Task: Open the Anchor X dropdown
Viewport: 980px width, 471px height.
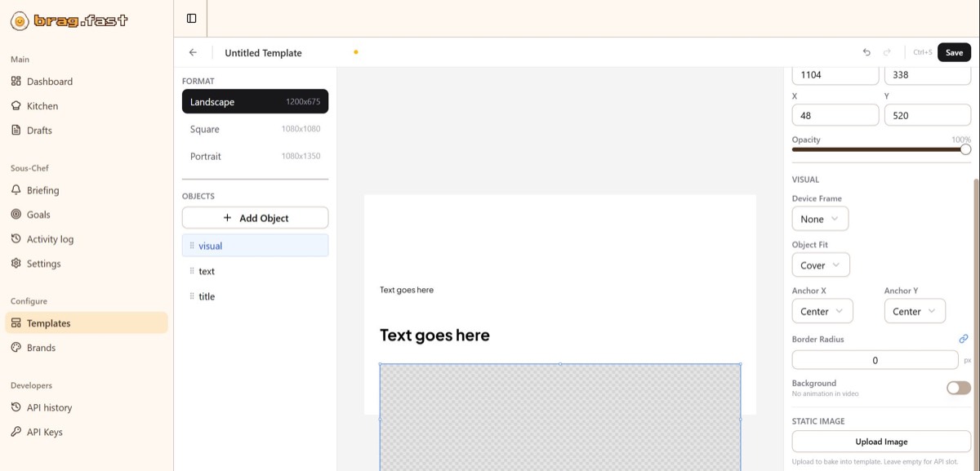Action: click(822, 311)
